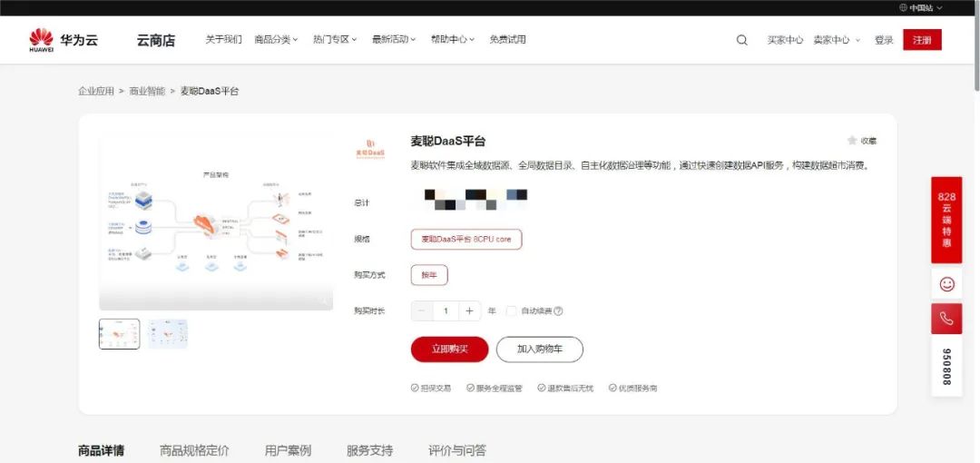Go to the 企业应用 breadcrumb
The width and height of the screenshot is (980, 463).
coord(96,92)
